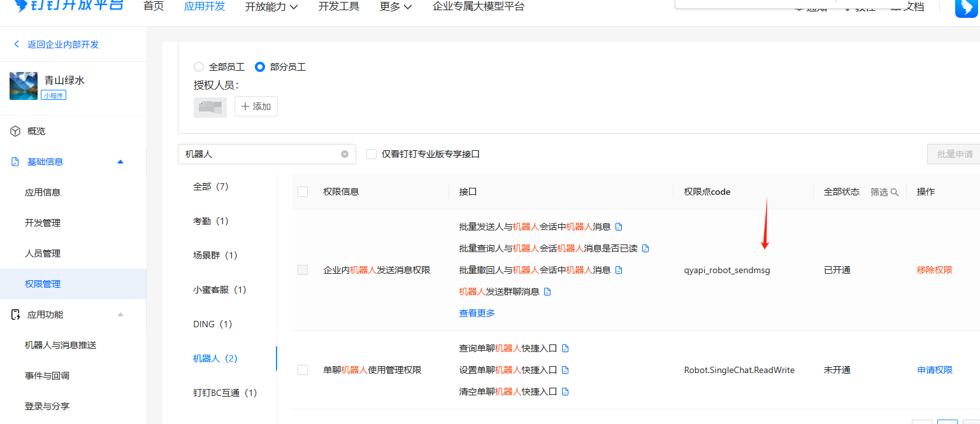This screenshot has height=424, width=980.
Task: Click the blue DingTalk avatar icon at top right
Action: pos(967,8)
